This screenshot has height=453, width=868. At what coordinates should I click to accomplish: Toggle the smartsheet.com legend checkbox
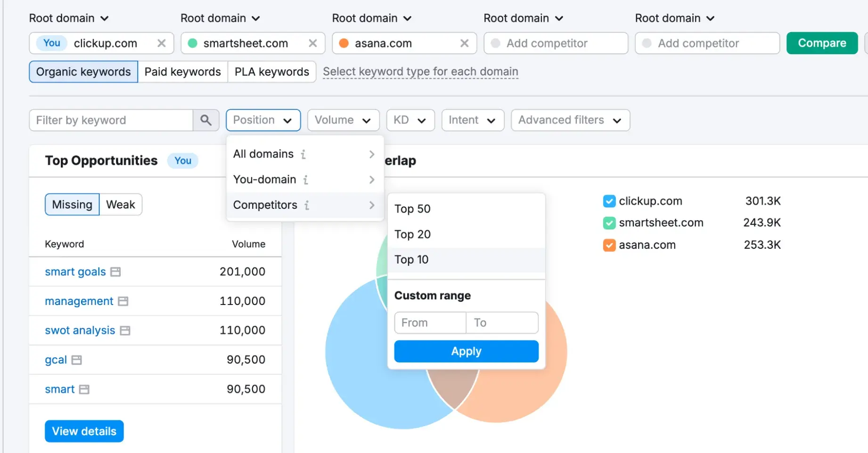[609, 223]
